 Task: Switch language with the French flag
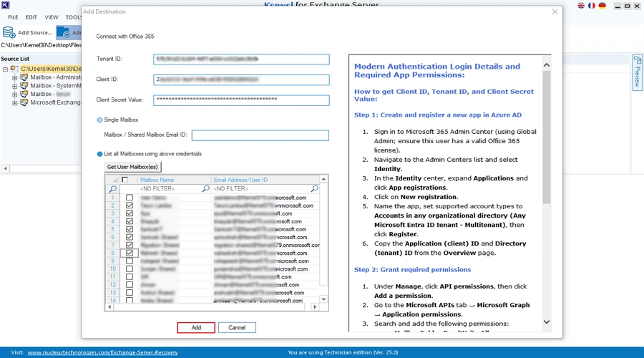[592, 6]
